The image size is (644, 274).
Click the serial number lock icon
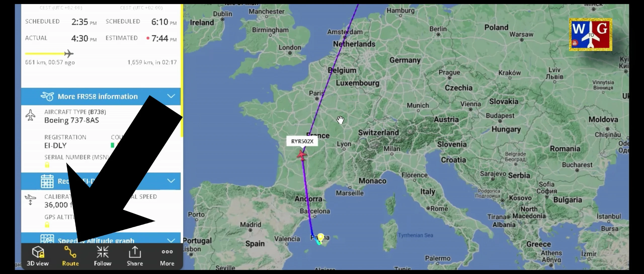pyautogui.click(x=47, y=165)
